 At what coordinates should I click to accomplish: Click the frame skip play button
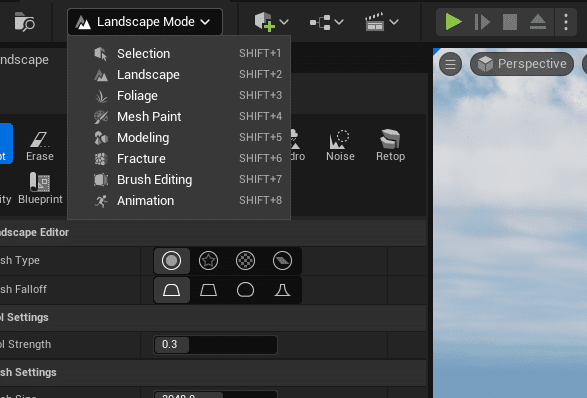[482, 22]
